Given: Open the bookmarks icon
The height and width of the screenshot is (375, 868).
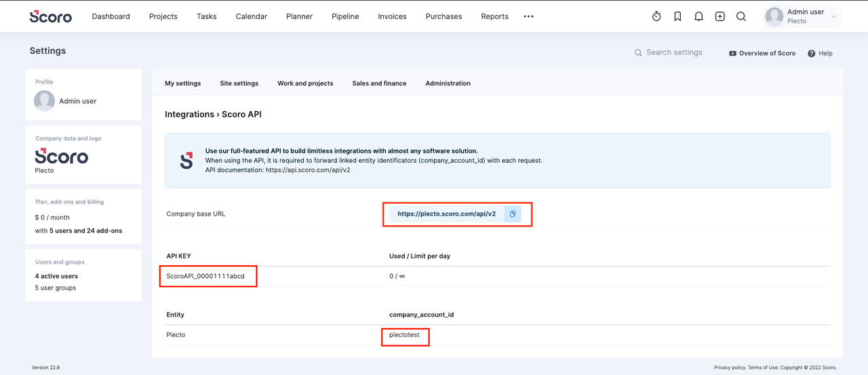Looking at the screenshot, I should coord(677,16).
